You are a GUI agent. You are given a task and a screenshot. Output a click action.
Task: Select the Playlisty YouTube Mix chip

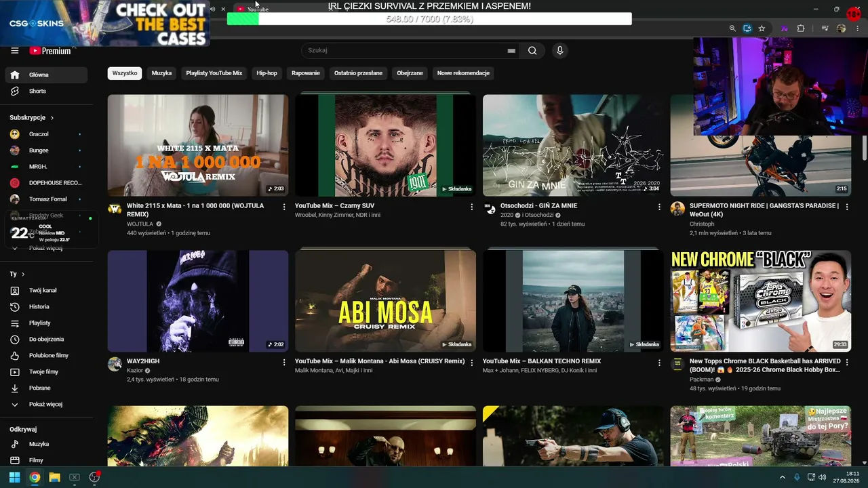(x=214, y=73)
